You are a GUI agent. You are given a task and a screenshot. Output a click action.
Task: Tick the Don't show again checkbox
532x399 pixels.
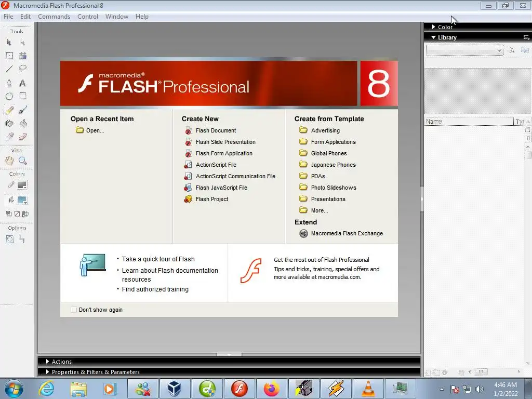(74, 310)
